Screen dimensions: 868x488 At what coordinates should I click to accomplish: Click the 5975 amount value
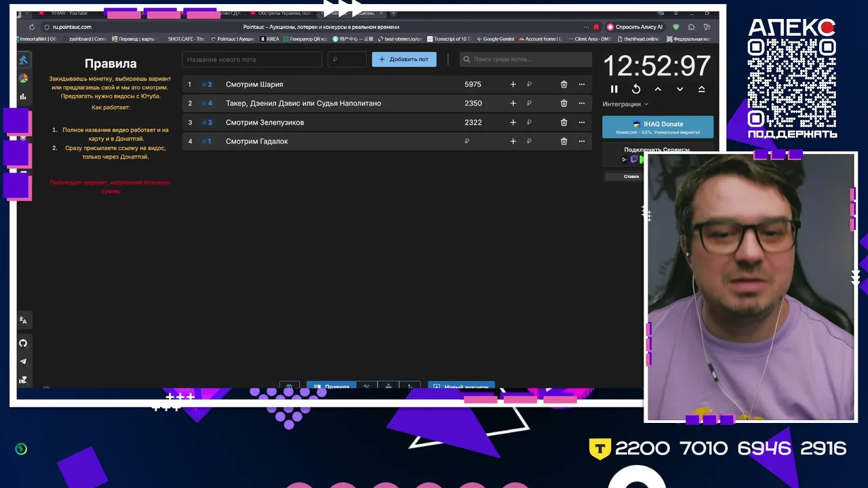coord(473,84)
